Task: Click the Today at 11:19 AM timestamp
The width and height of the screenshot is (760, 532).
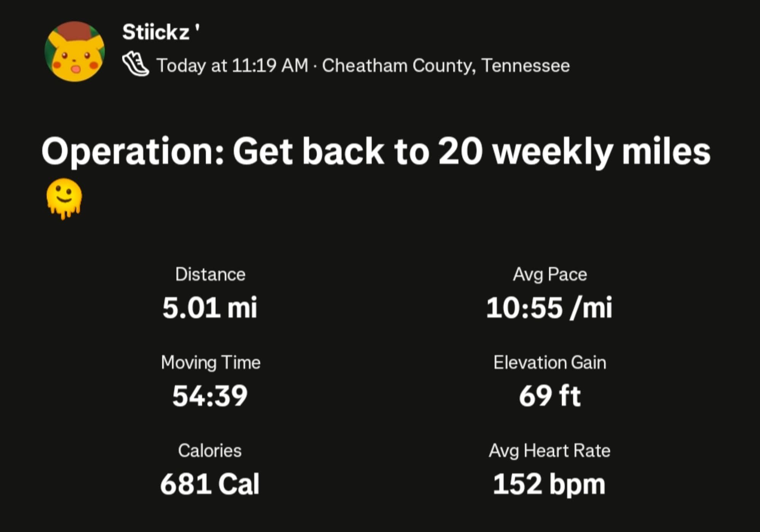Action: tap(232, 65)
